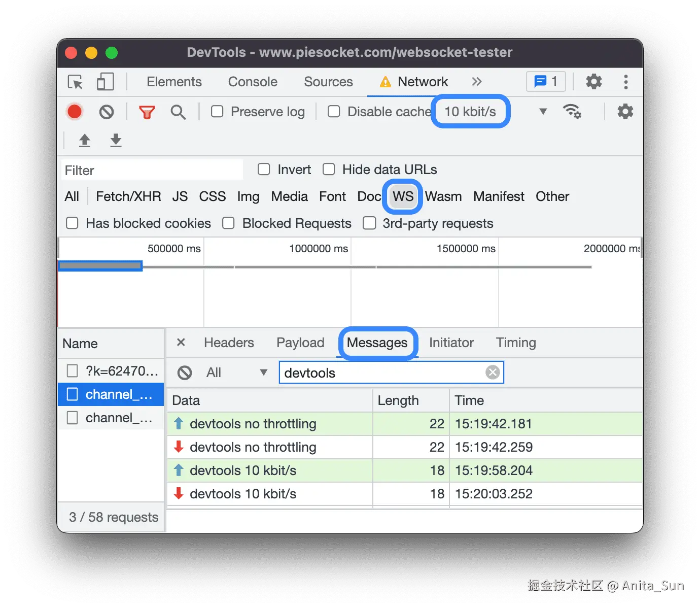Open the Timing tab
This screenshot has width=700, height=608.
point(516,343)
